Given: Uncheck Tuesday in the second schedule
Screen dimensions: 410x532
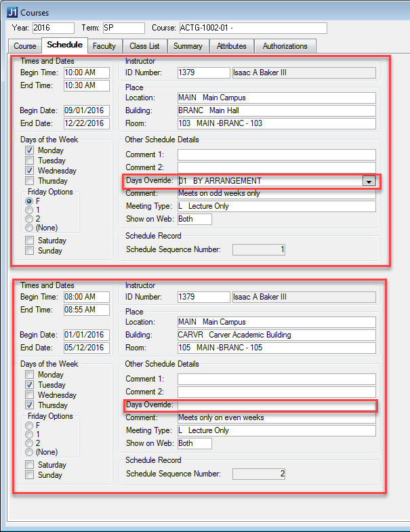Looking at the screenshot, I should tap(30, 384).
